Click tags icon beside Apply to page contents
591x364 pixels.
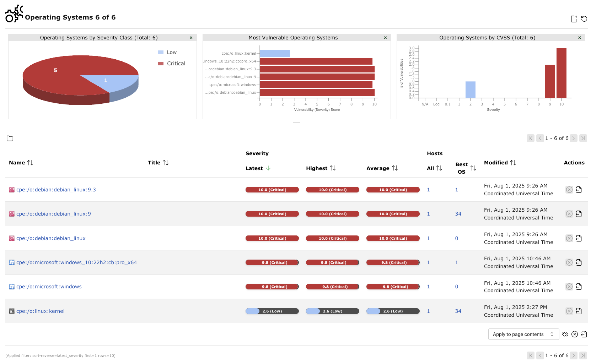click(x=565, y=334)
